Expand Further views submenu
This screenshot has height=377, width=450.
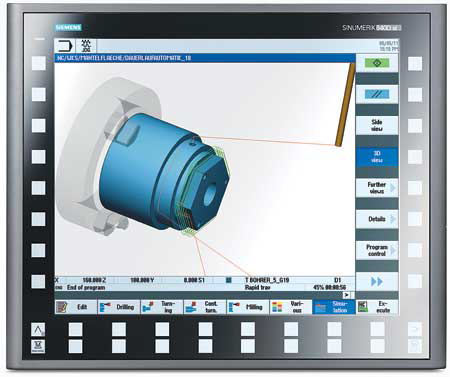click(377, 188)
